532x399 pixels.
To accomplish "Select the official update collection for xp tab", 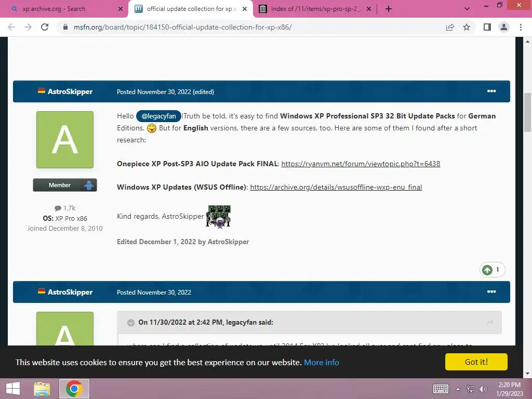I will point(190,9).
